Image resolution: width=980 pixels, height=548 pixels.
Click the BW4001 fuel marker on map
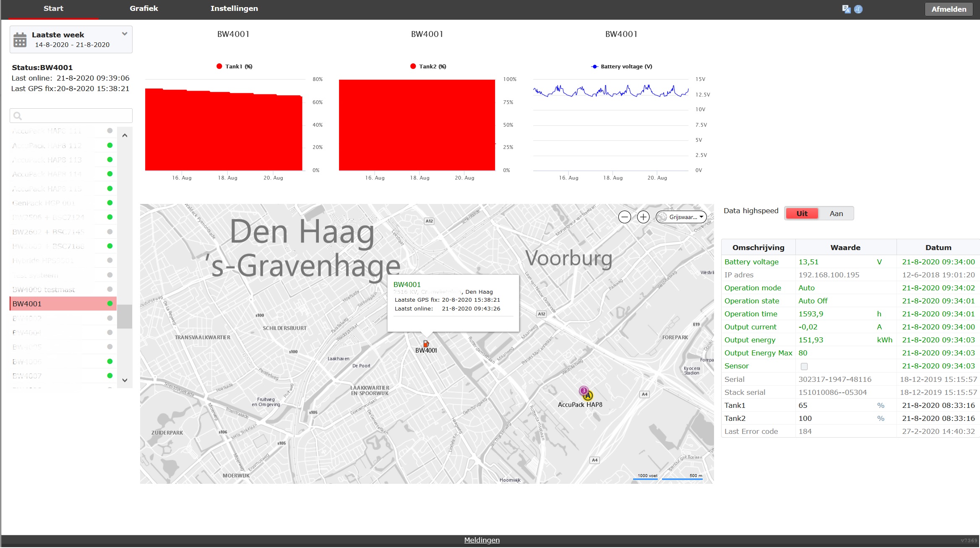pos(426,344)
